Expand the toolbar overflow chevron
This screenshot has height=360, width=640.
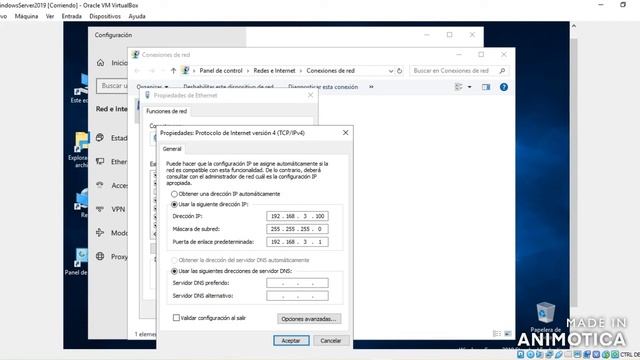(x=371, y=87)
